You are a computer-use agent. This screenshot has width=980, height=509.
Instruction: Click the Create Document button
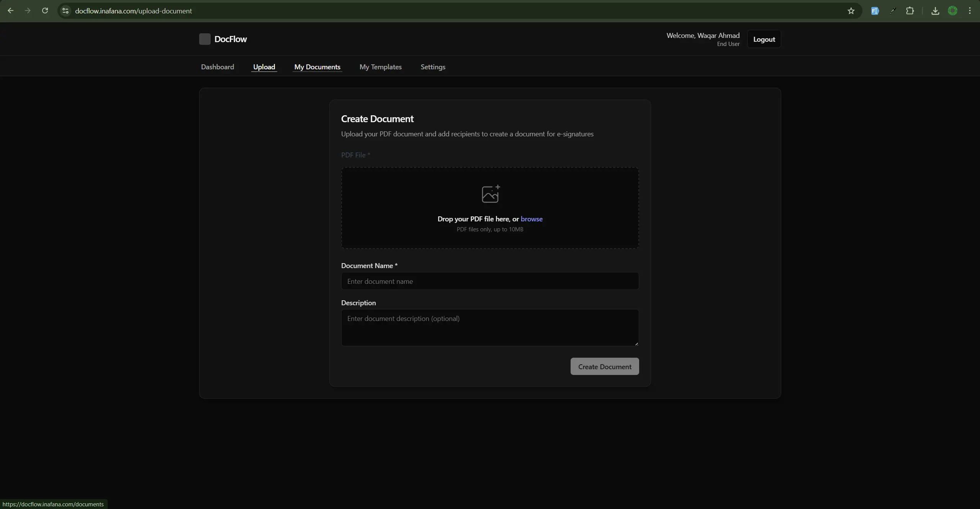click(x=604, y=367)
